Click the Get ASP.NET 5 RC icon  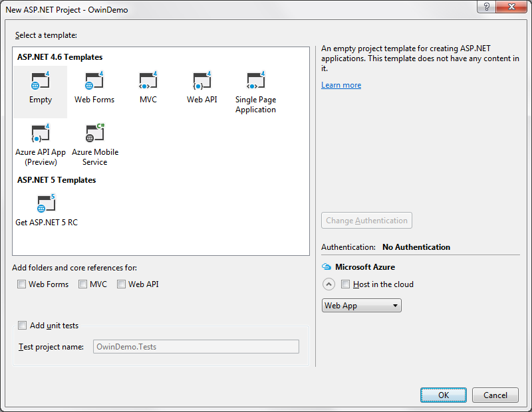pos(46,203)
